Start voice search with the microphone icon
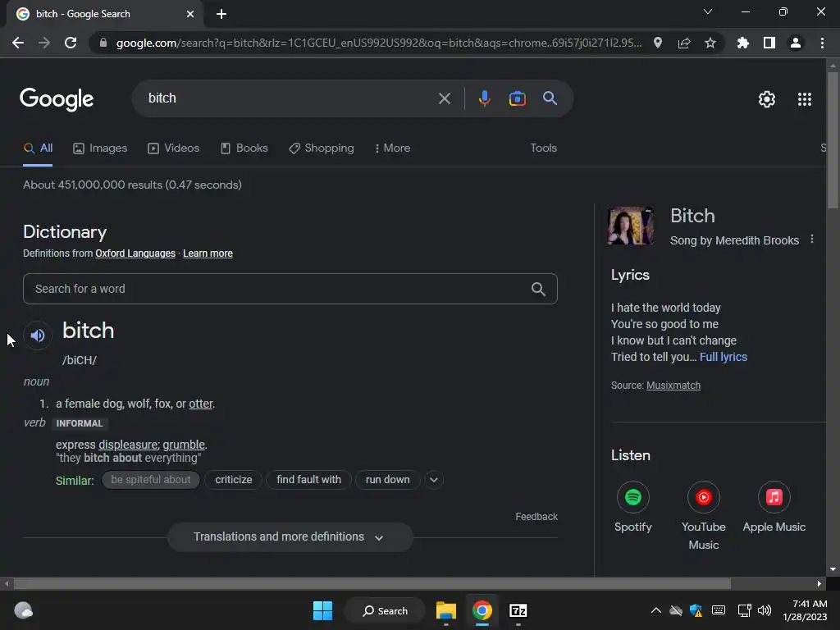Image resolution: width=840 pixels, height=630 pixels. tap(484, 98)
